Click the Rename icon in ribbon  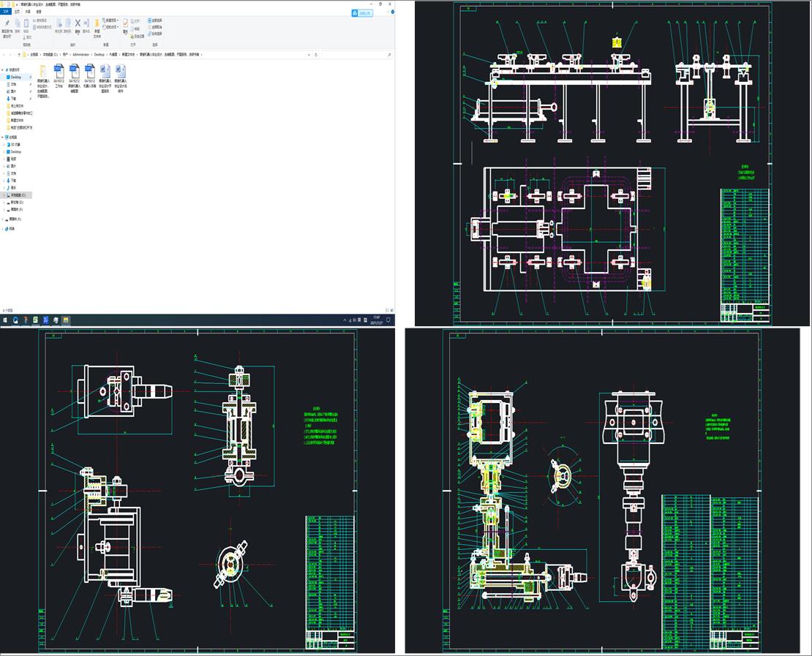point(86,24)
